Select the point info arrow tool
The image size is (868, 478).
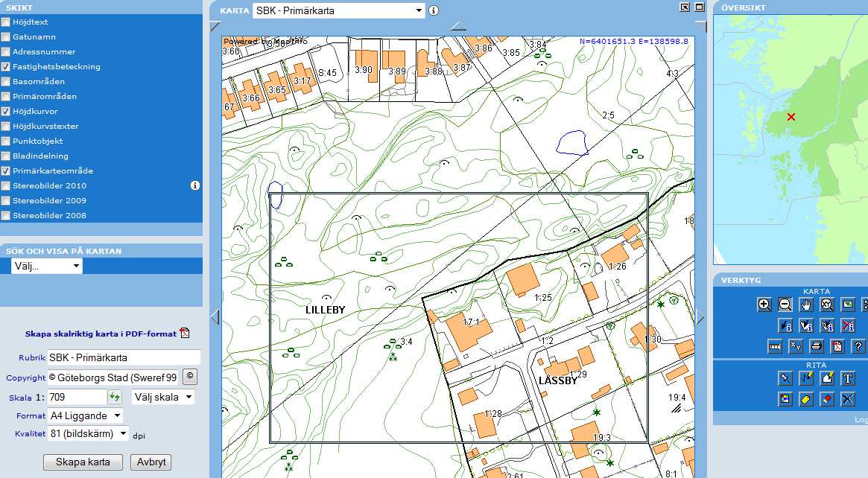tap(785, 325)
